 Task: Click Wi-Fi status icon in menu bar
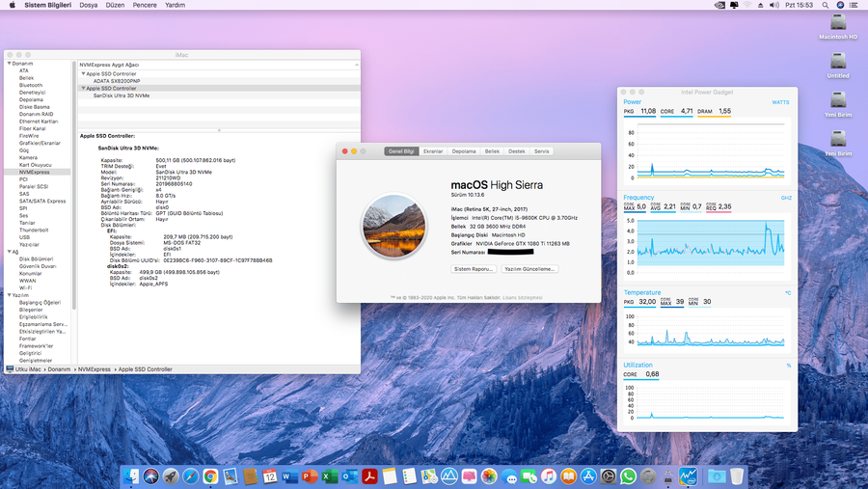(x=747, y=5)
